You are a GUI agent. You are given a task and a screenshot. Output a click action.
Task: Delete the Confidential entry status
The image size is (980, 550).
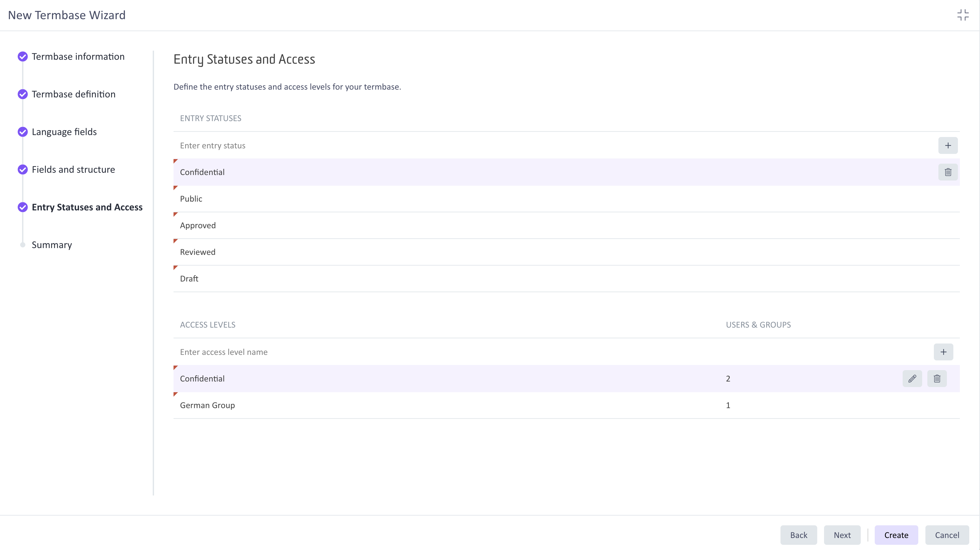(x=948, y=172)
